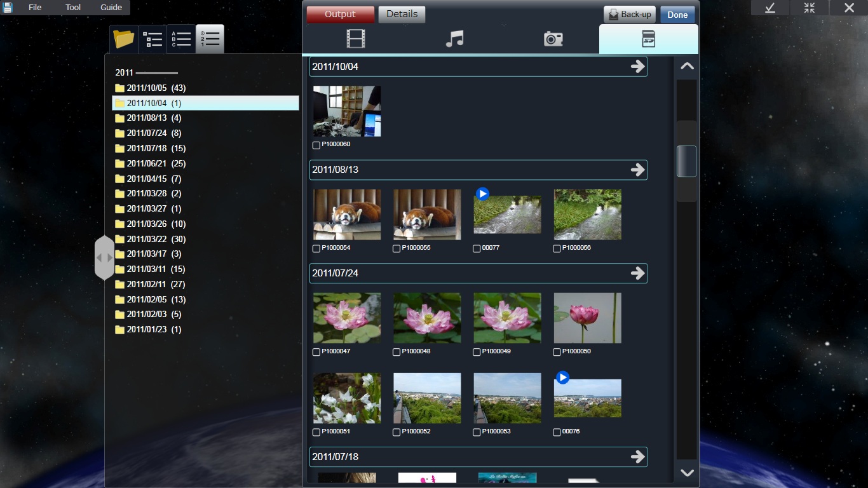Select the P1000054 red panda thumbnail
Viewport: 868px width, 488px height.
tap(347, 215)
